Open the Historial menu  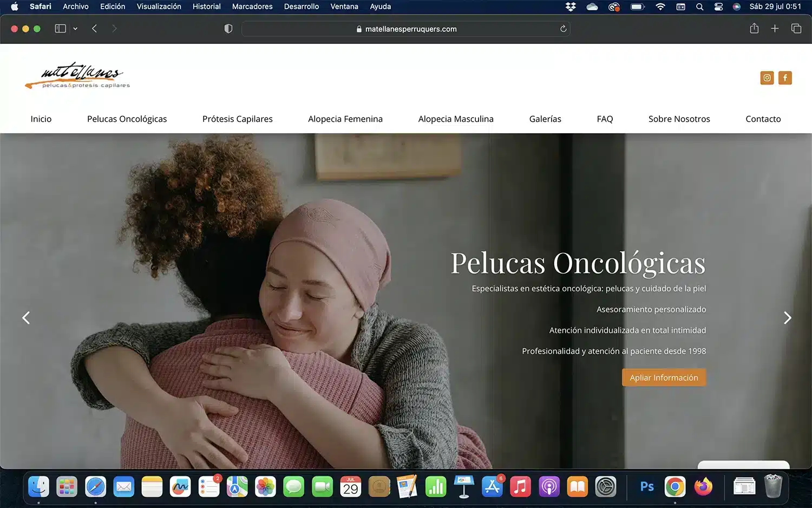point(206,6)
